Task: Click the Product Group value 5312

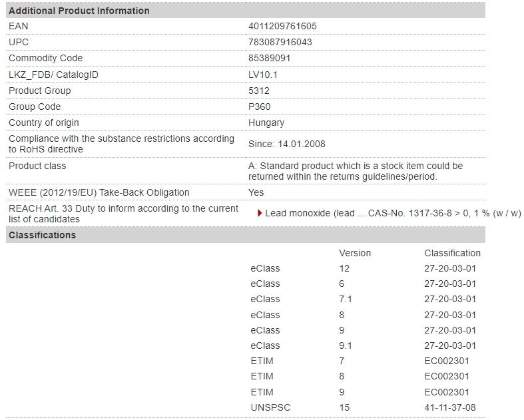Action: click(x=258, y=91)
